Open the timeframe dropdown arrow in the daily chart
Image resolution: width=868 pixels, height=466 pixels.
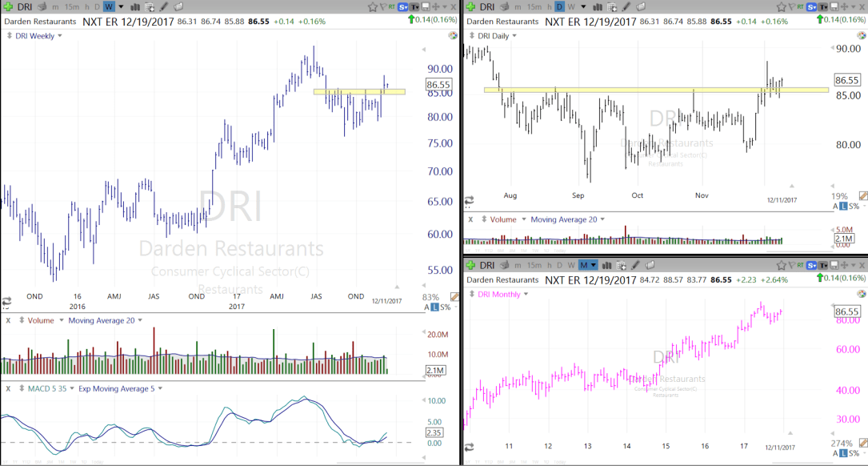[x=583, y=7]
